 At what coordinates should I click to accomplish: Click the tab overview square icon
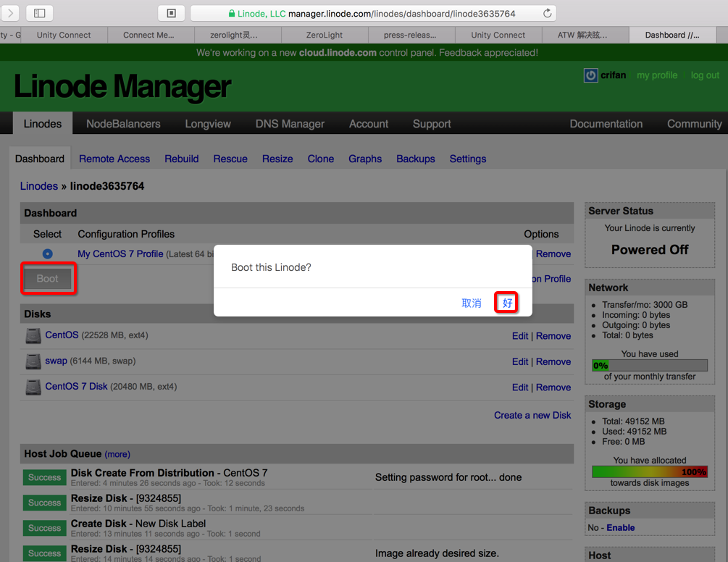click(172, 13)
